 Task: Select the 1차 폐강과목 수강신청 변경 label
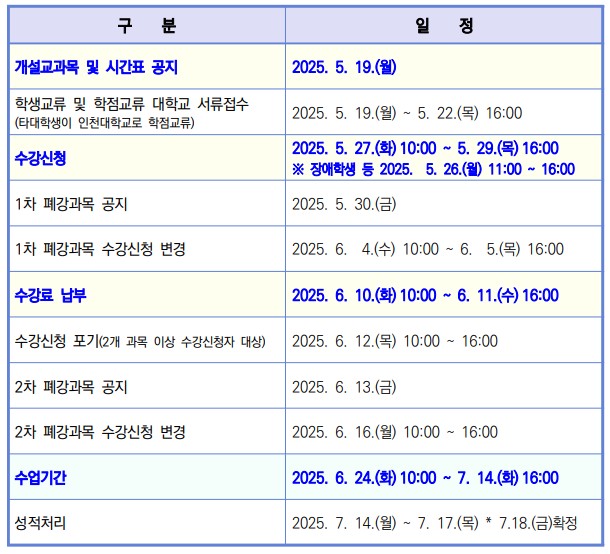pyautogui.click(x=100, y=249)
